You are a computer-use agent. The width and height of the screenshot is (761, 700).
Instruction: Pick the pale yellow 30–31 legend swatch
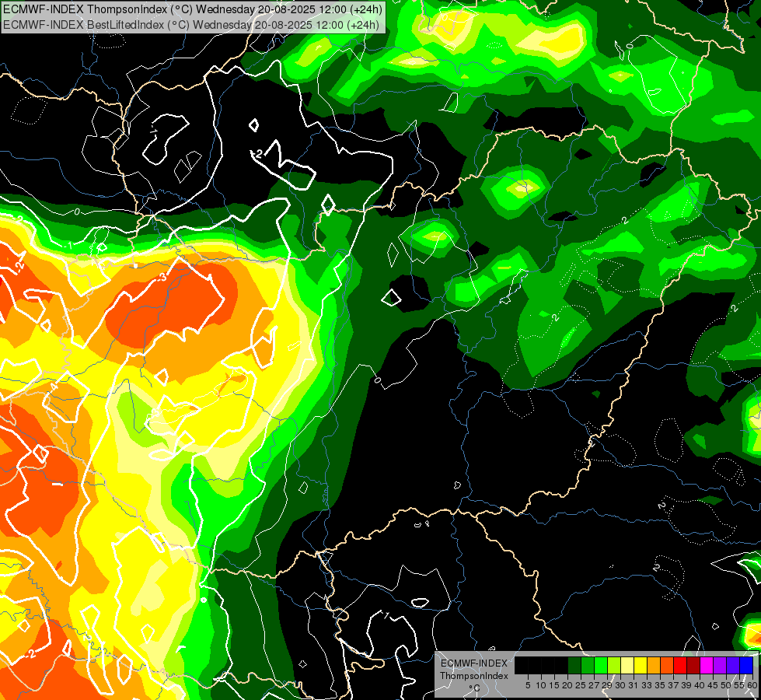point(627,665)
